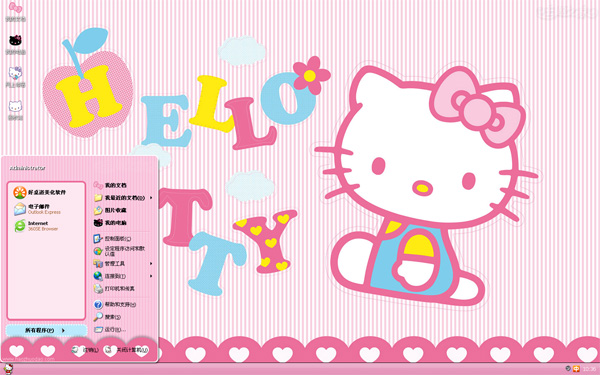Expand 管理工具 submenu
600x375 pixels.
[123, 264]
